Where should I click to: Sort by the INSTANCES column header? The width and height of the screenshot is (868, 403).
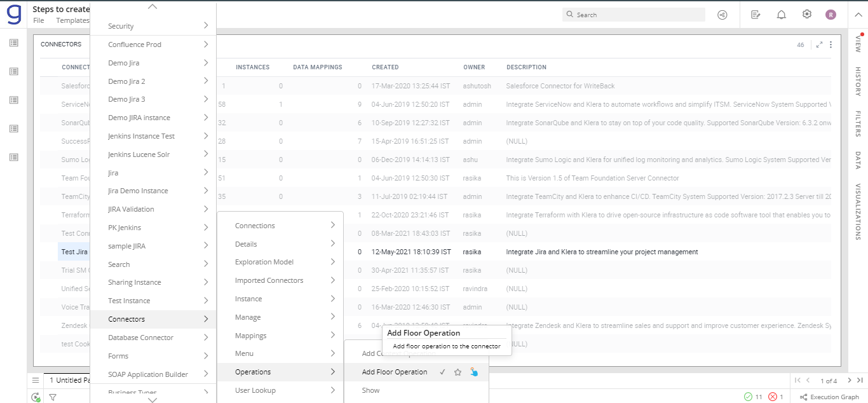pyautogui.click(x=252, y=67)
